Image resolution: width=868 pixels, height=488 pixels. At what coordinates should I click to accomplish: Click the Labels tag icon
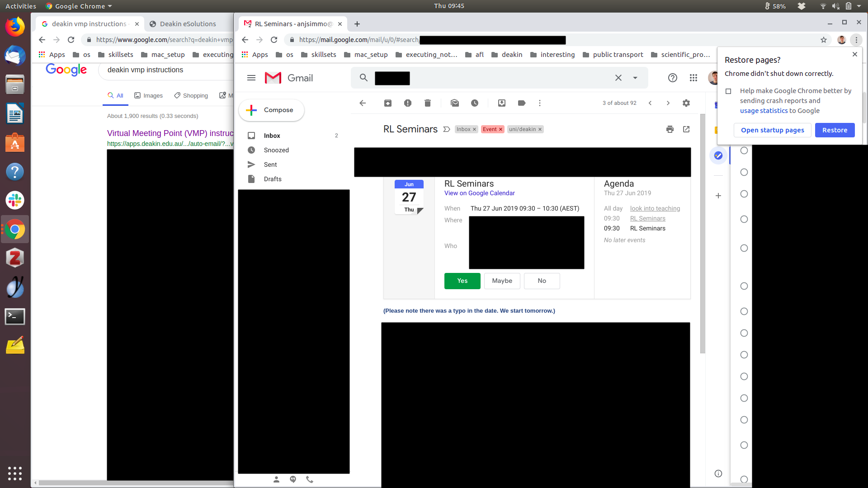click(x=522, y=103)
